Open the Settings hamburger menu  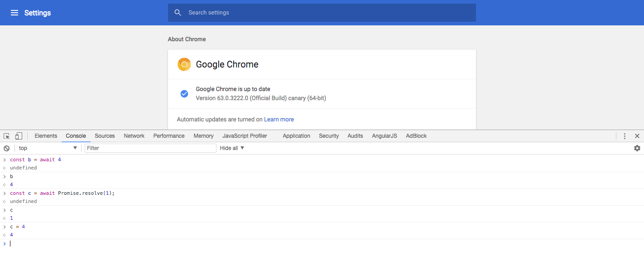[14, 13]
